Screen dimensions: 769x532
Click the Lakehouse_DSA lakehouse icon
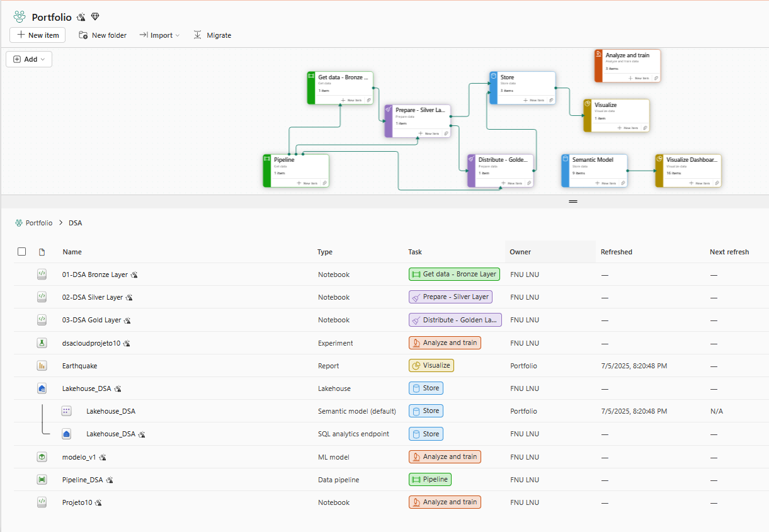[x=42, y=389]
